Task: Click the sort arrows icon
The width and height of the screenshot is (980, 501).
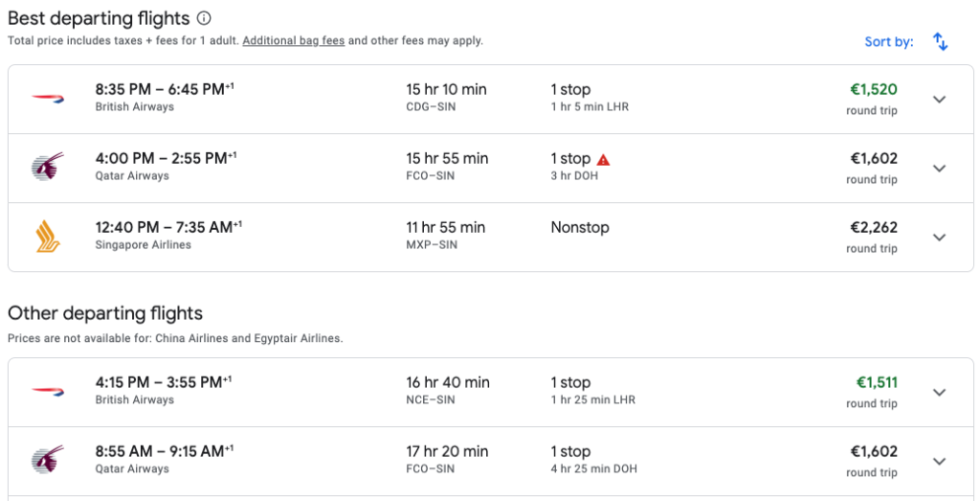Action: pyautogui.click(x=940, y=42)
